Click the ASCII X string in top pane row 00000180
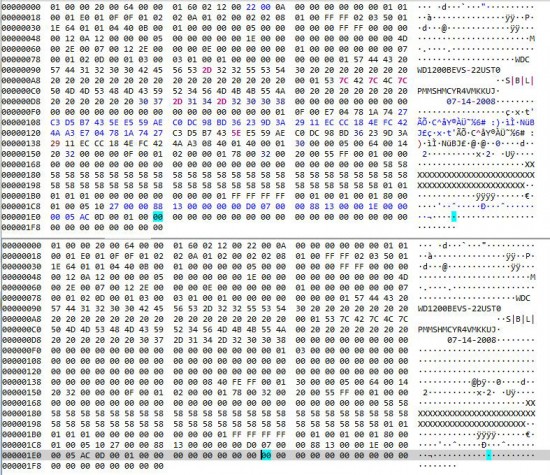This screenshot has height=475, width=550. click(476, 175)
